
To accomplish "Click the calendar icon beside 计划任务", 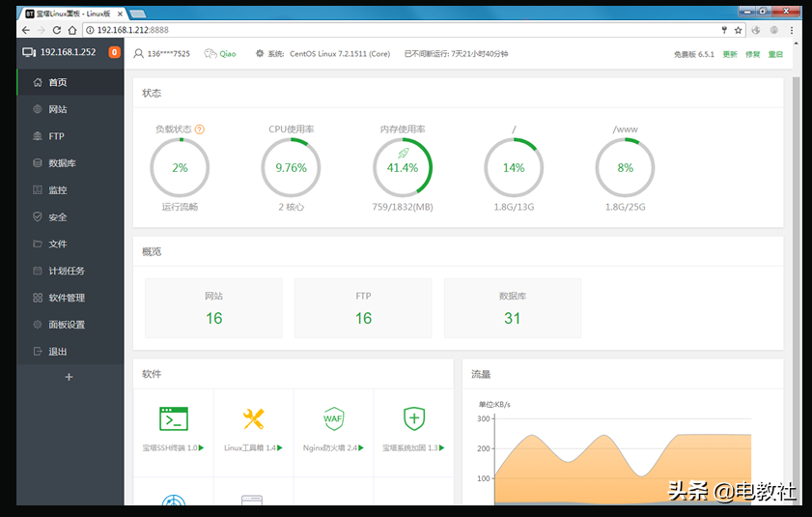I will 38,271.
